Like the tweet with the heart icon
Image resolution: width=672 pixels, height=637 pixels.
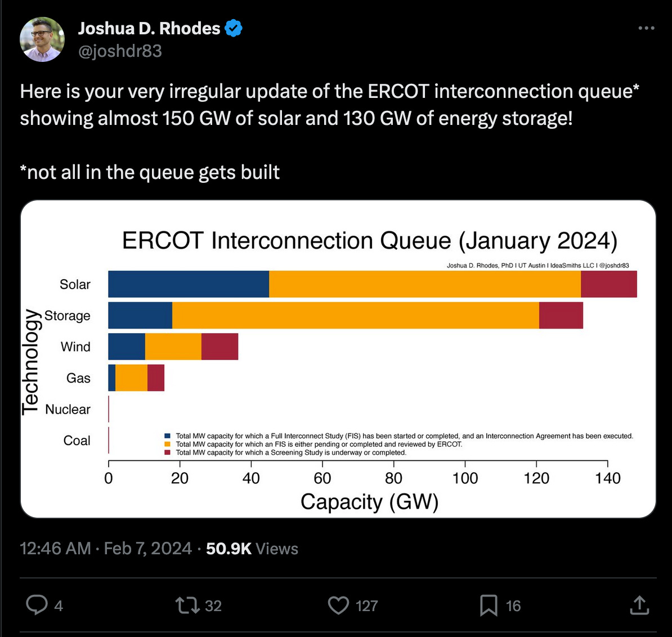[338, 605]
